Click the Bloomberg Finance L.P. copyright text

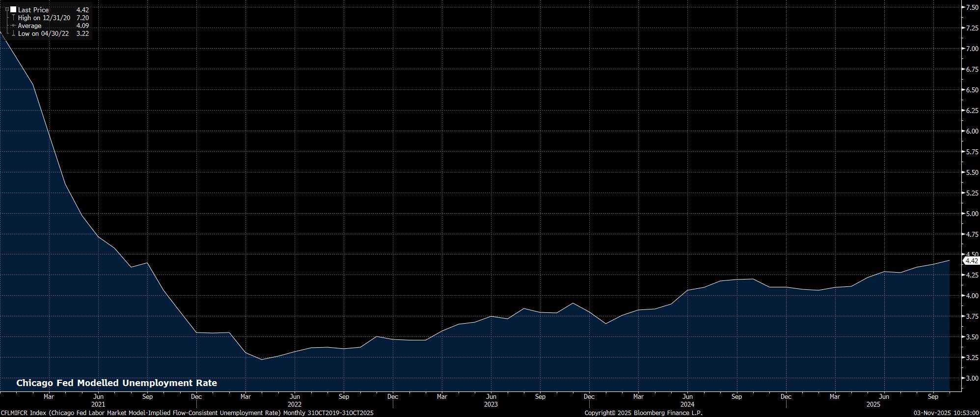click(643, 413)
